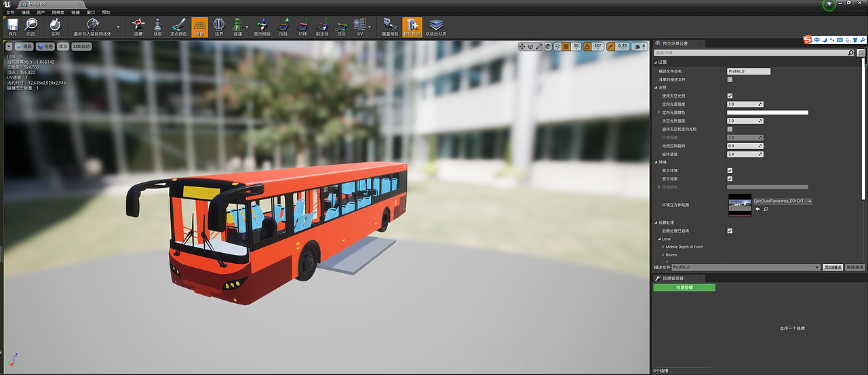Click the 保存 (Save) toolbar icon

[13, 27]
